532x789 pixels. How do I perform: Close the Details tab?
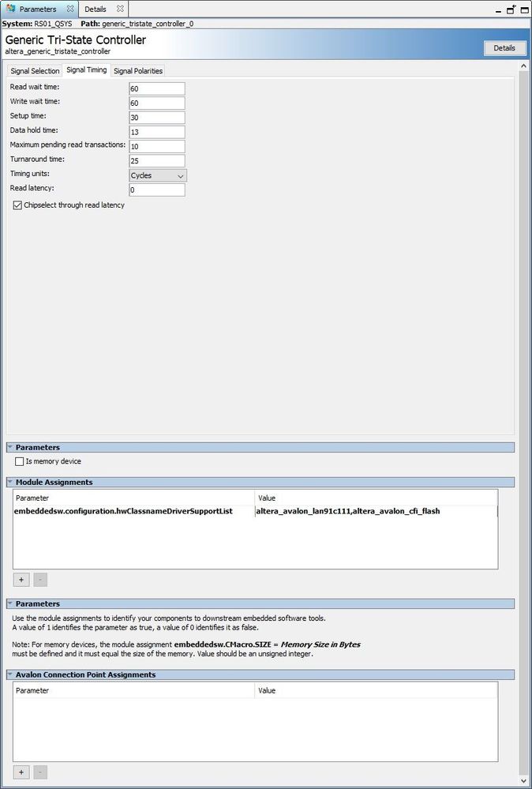(120, 9)
